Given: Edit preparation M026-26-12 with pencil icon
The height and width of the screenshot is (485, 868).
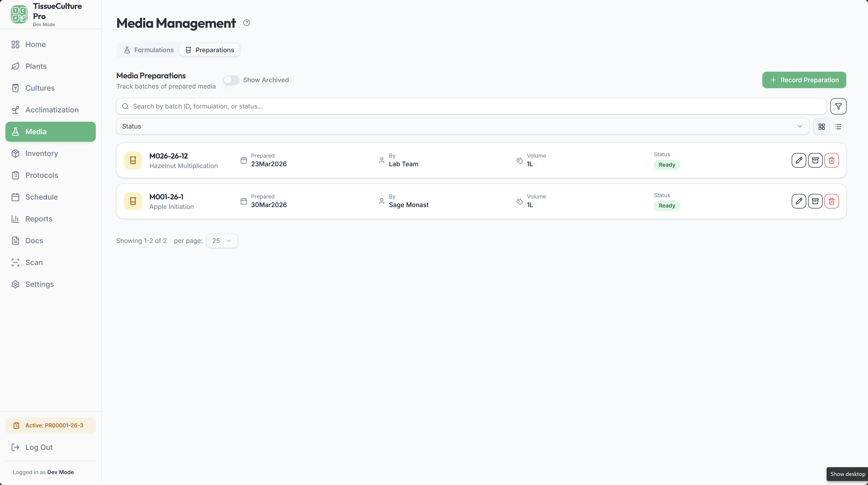Looking at the screenshot, I should tap(799, 161).
